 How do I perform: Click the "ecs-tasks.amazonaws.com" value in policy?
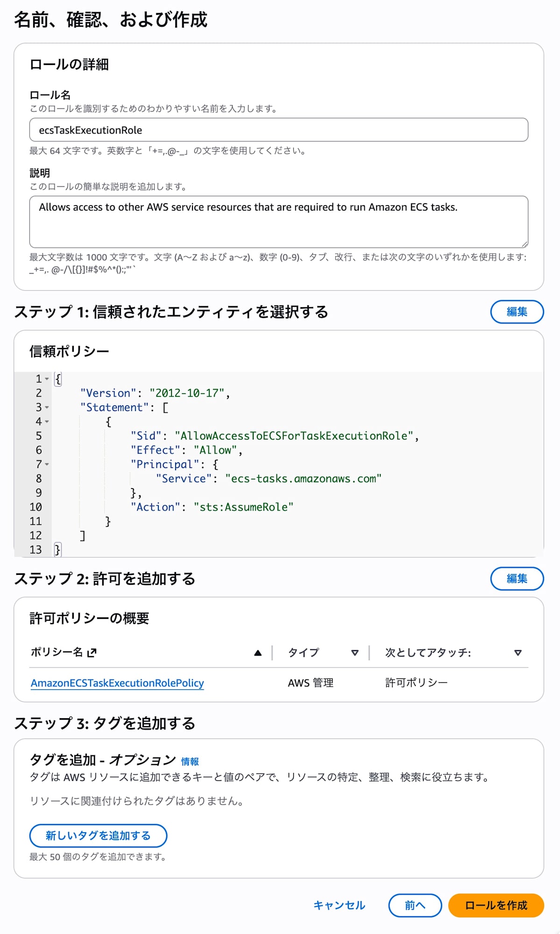tap(304, 479)
